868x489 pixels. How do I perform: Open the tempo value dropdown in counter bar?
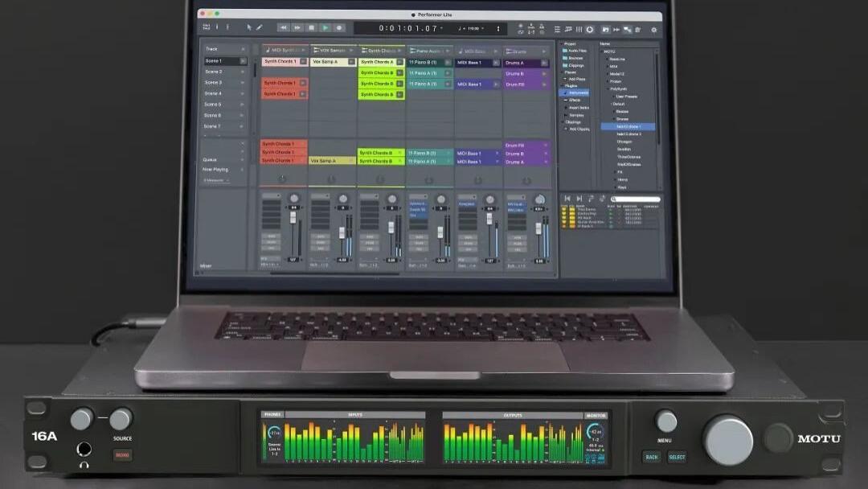483,28
